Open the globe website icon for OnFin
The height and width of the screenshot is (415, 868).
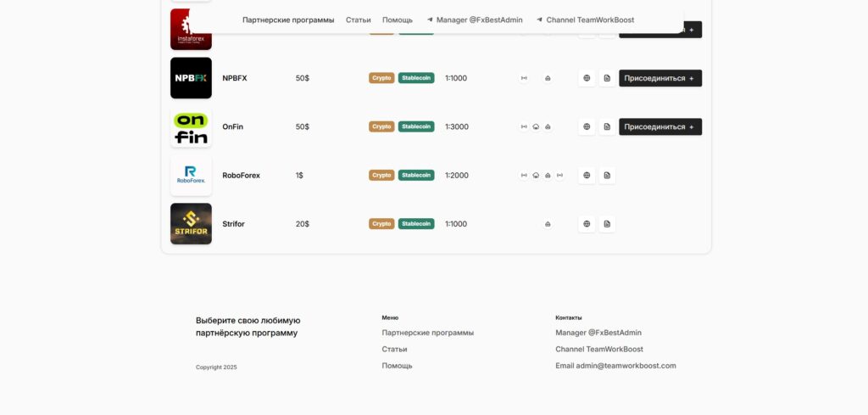point(587,127)
